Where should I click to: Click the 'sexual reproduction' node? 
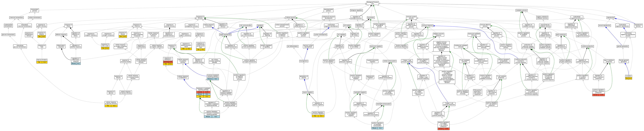[605, 25]
